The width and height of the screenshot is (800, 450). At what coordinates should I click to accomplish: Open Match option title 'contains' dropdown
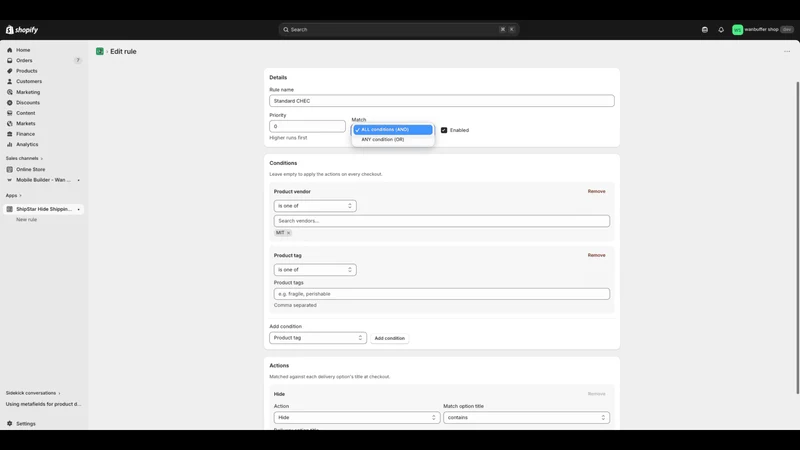coord(526,417)
